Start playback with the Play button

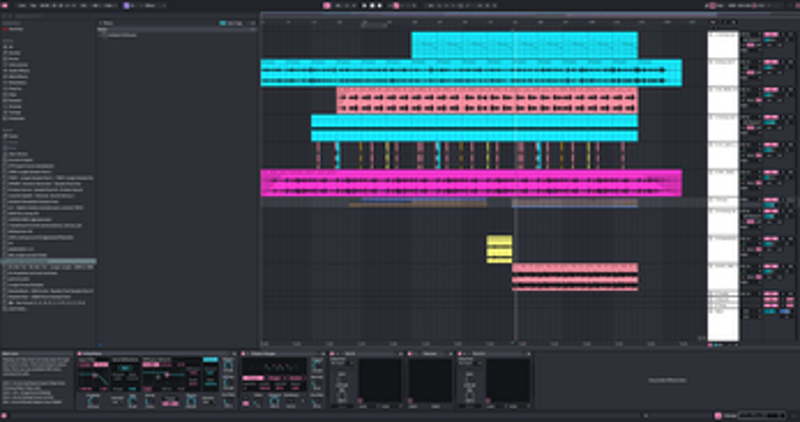pyautogui.click(x=364, y=6)
